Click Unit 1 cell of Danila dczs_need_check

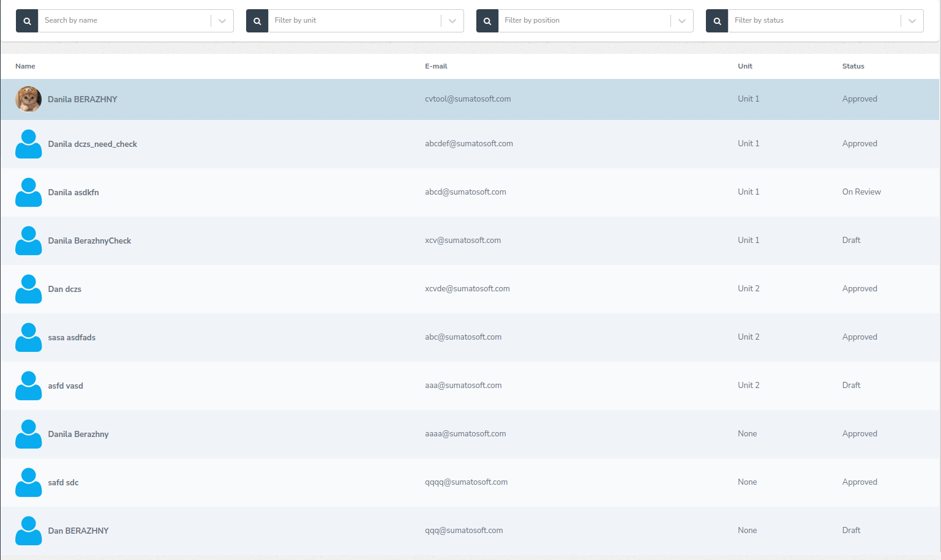(749, 143)
